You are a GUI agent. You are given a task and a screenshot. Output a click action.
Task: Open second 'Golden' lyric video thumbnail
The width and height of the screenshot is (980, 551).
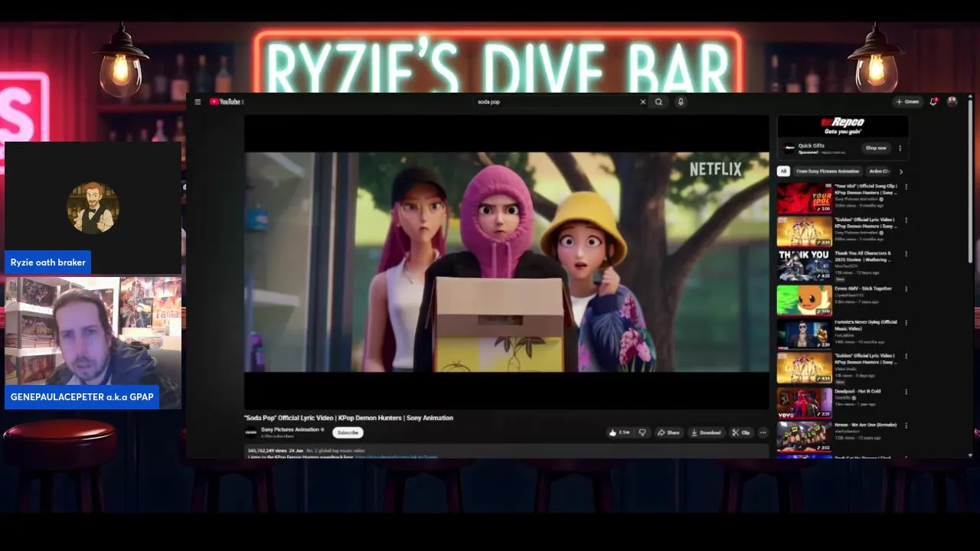[x=804, y=368]
